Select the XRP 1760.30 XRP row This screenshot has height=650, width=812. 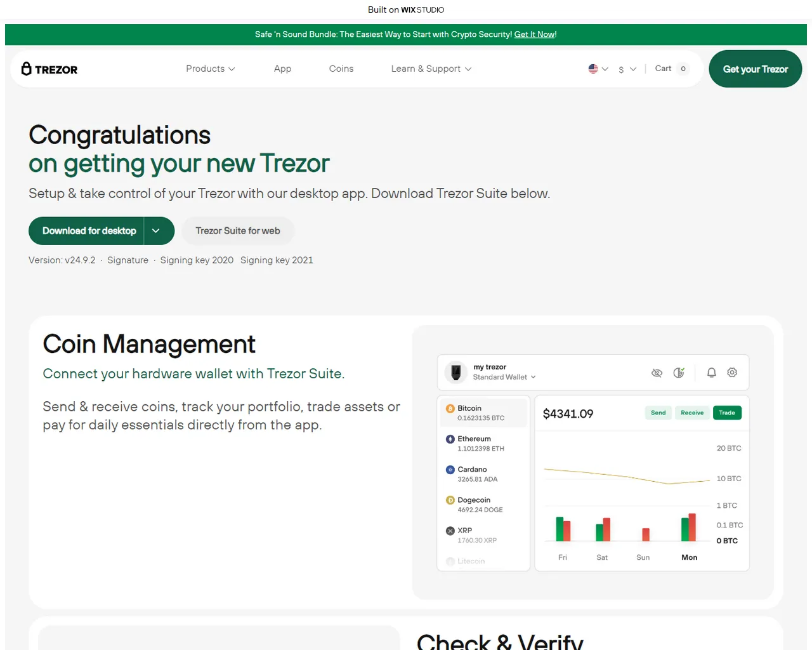click(x=483, y=535)
